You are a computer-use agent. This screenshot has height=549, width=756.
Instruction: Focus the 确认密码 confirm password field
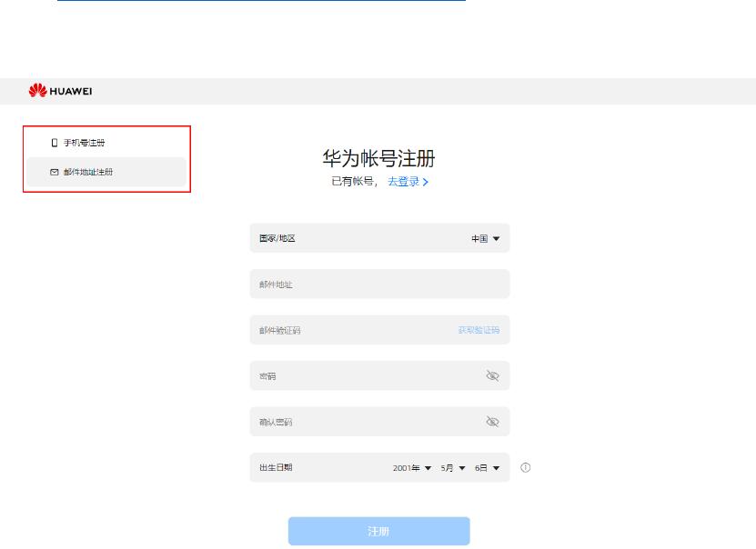[379, 422]
